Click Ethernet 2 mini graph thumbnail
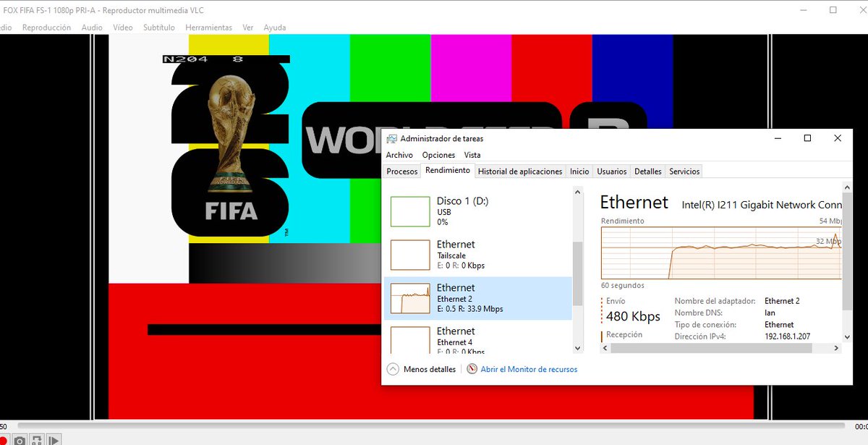868x445 pixels. pyautogui.click(x=410, y=298)
